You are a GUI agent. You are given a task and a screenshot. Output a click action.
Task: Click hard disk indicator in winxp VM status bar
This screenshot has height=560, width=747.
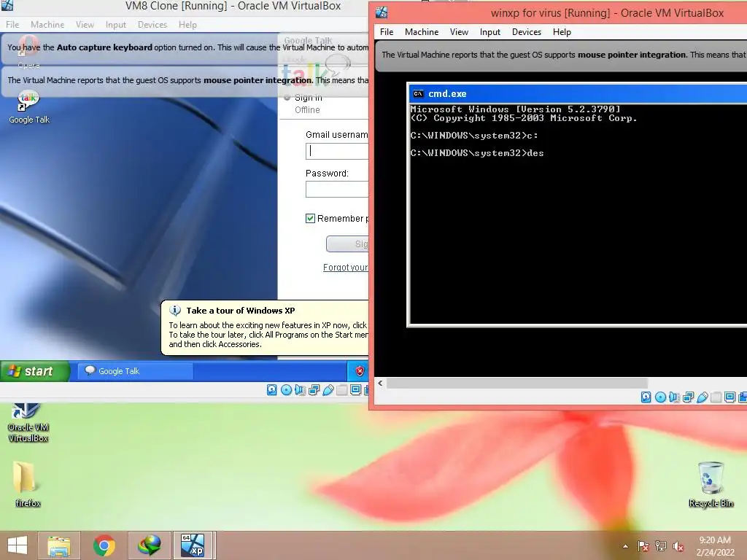pos(646,397)
